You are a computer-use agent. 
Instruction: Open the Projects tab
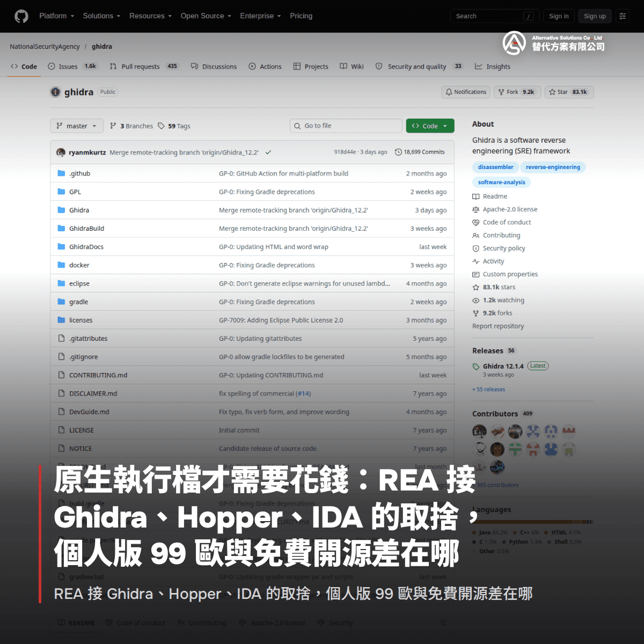coord(311,67)
